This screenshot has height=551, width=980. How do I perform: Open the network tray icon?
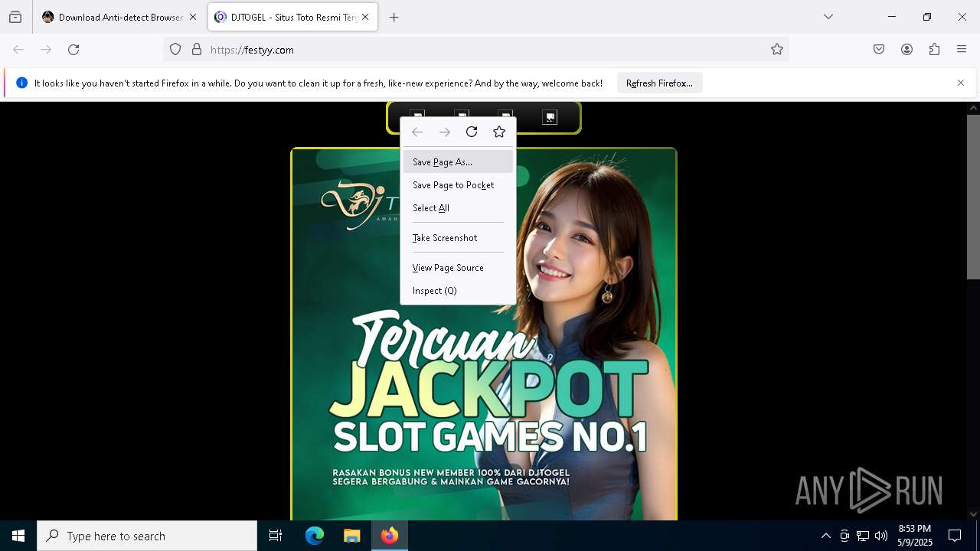pos(863,536)
